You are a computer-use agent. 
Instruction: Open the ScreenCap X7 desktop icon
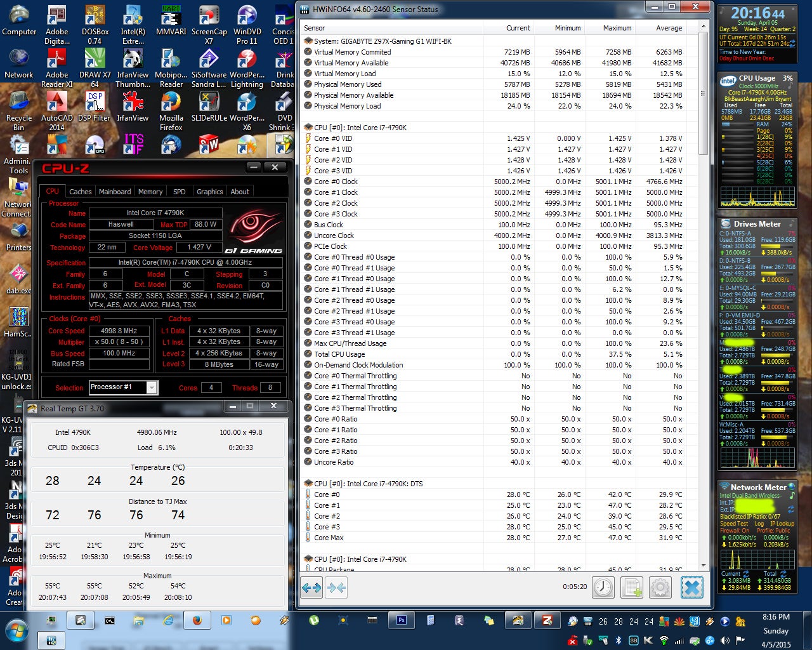pos(209,25)
